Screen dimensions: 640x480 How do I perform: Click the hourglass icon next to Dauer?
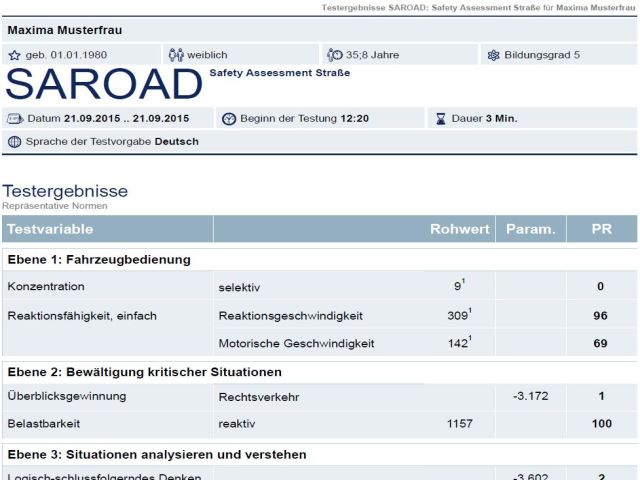441,119
